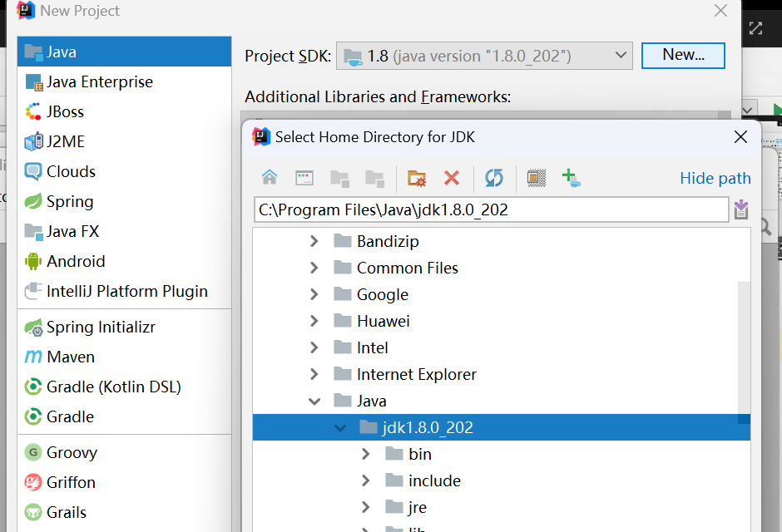Open the Project SDK combo box
The image size is (782, 532).
tap(484, 56)
